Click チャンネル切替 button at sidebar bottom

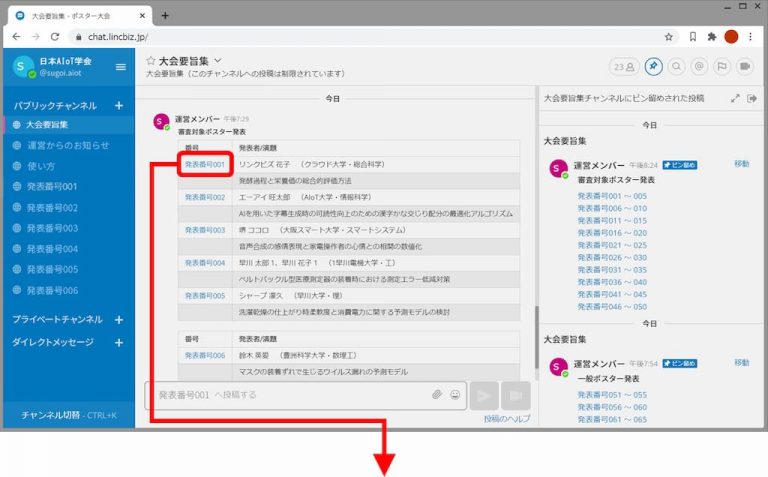coord(68,415)
